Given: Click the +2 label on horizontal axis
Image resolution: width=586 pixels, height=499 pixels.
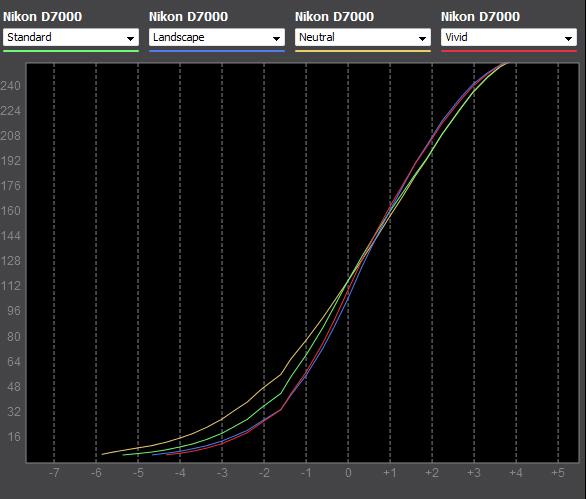Looking at the screenshot, I should [432, 473].
